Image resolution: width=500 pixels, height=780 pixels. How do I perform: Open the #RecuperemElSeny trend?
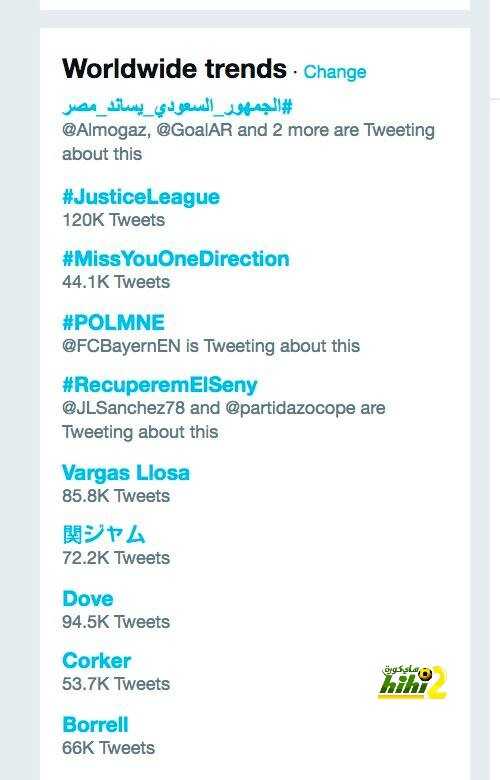(x=160, y=385)
